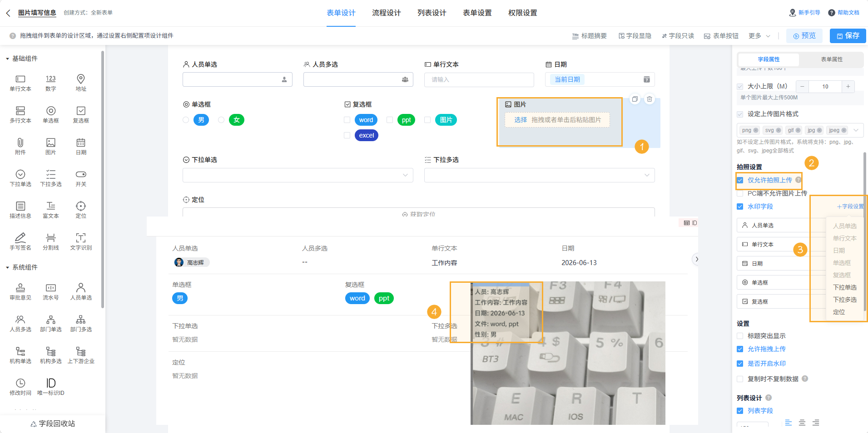Click the 预览 preview button
The width and height of the screenshot is (868, 433).
[x=804, y=36]
